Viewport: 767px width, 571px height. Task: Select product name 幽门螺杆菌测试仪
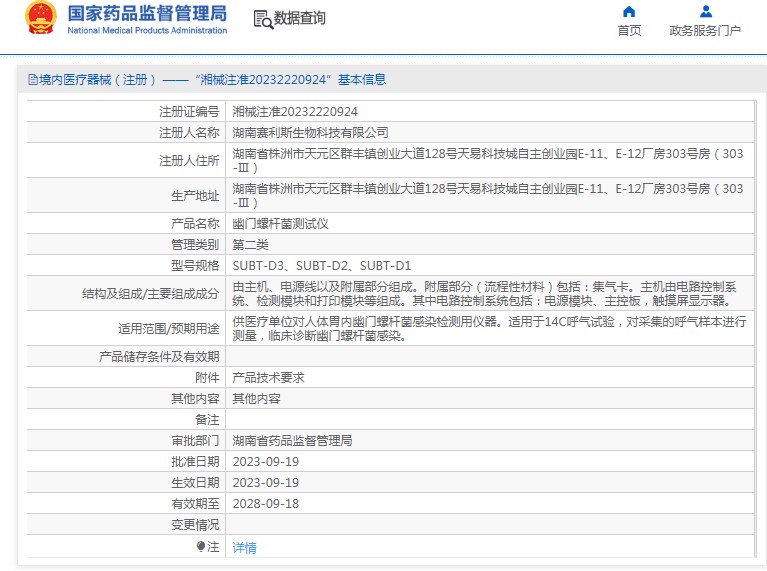(280, 224)
